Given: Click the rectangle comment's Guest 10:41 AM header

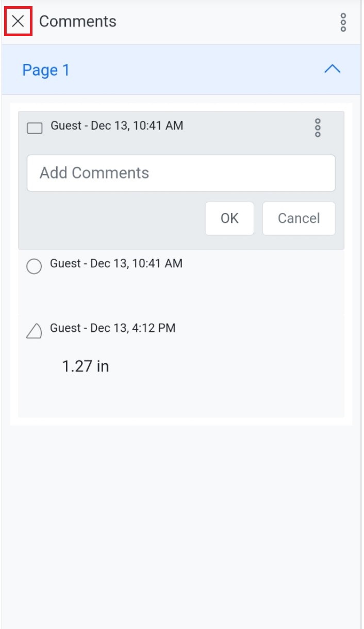Looking at the screenshot, I should click(x=117, y=125).
